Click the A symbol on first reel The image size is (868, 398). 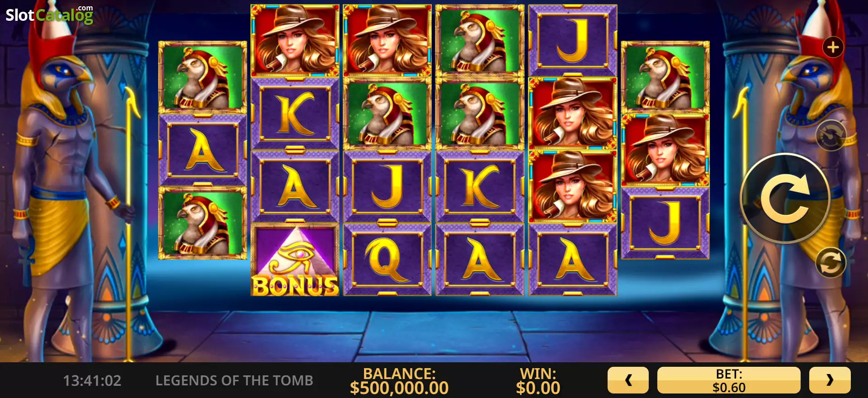(x=203, y=151)
